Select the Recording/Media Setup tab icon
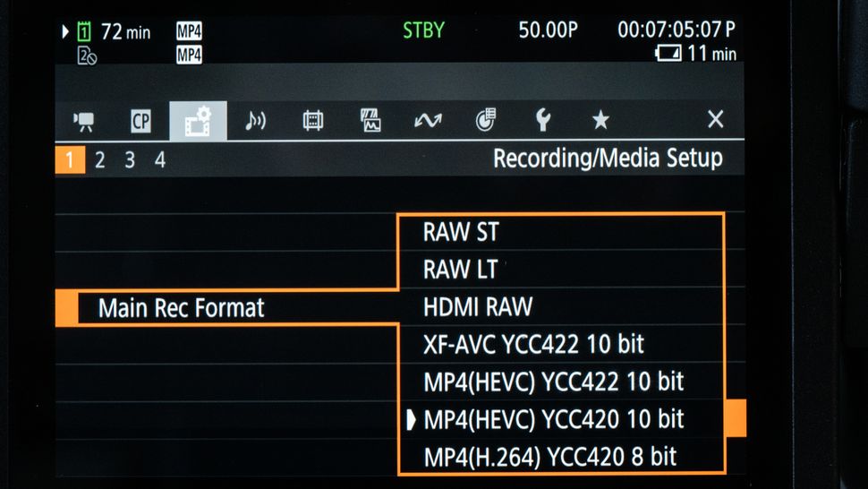 (x=198, y=121)
